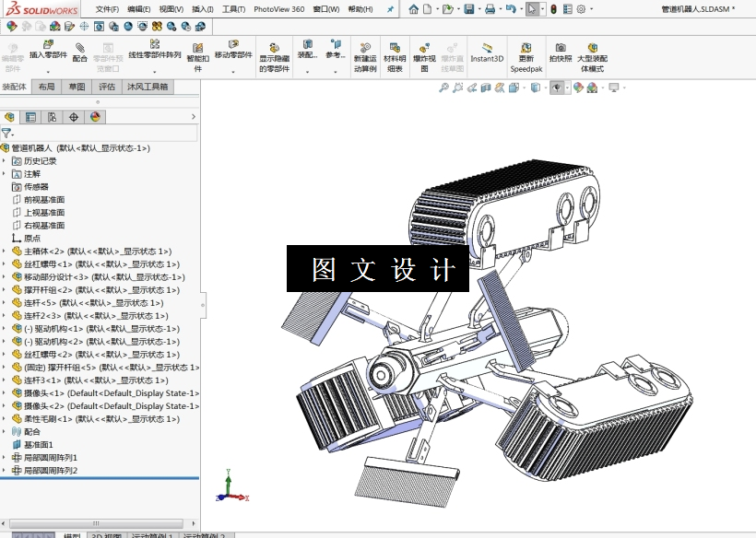Image resolution: width=756 pixels, height=538 pixels.
Task: Open the DisplayManager color wheel tab icon
Action: tap(95, 117)
